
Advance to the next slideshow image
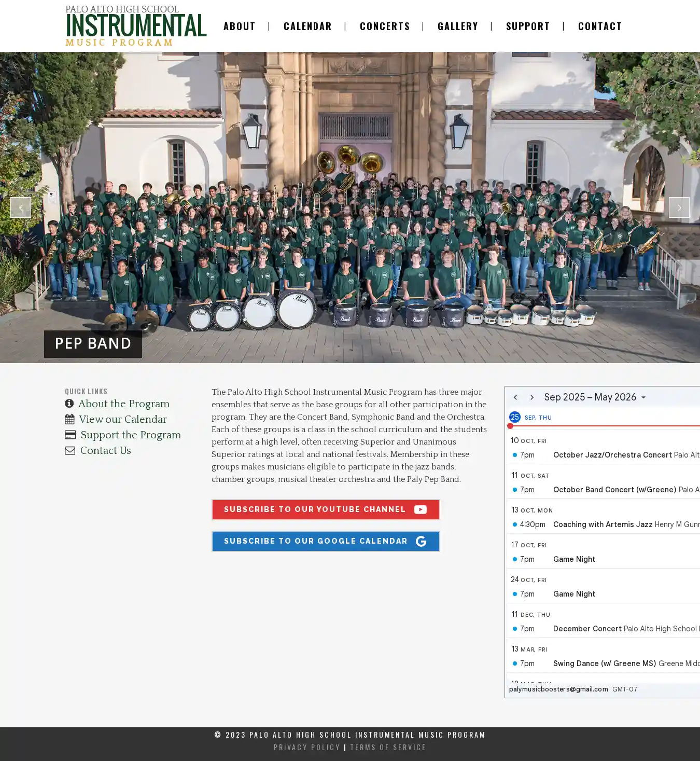[679, 207]
